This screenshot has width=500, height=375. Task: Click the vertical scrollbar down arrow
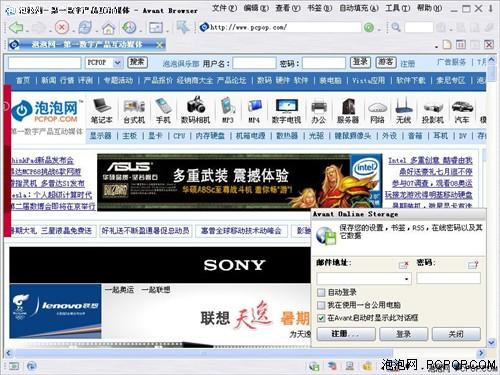pos(491,342)
